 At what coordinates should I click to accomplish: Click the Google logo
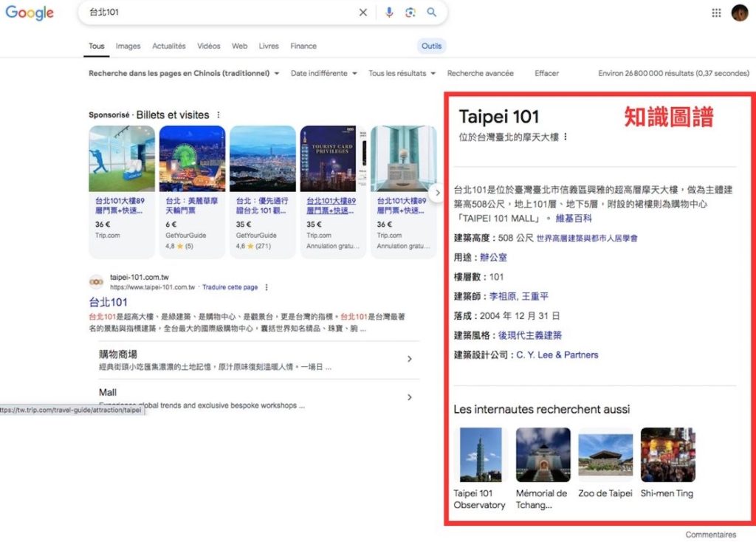point(30,13)
